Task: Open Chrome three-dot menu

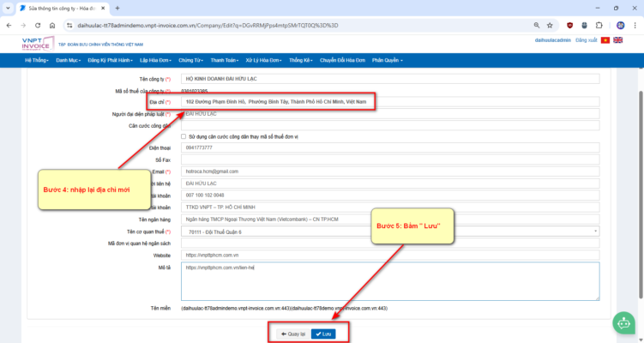Action: (x=635, y=26)
